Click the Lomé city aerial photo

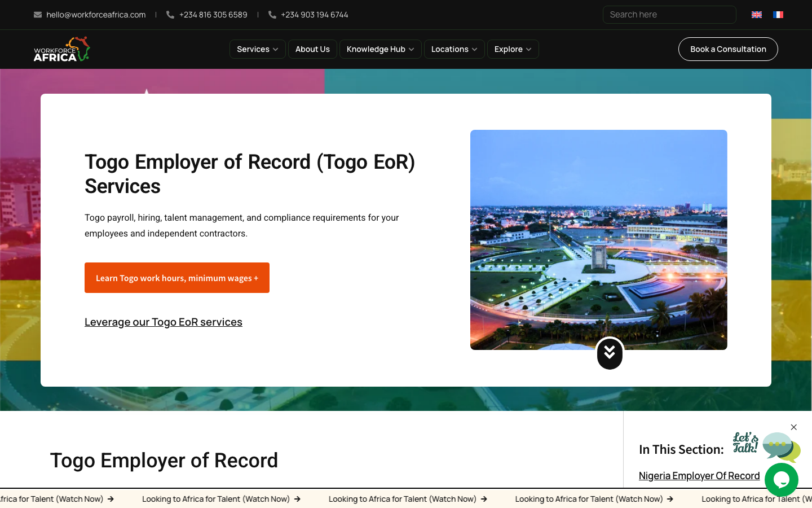[599, 240]
